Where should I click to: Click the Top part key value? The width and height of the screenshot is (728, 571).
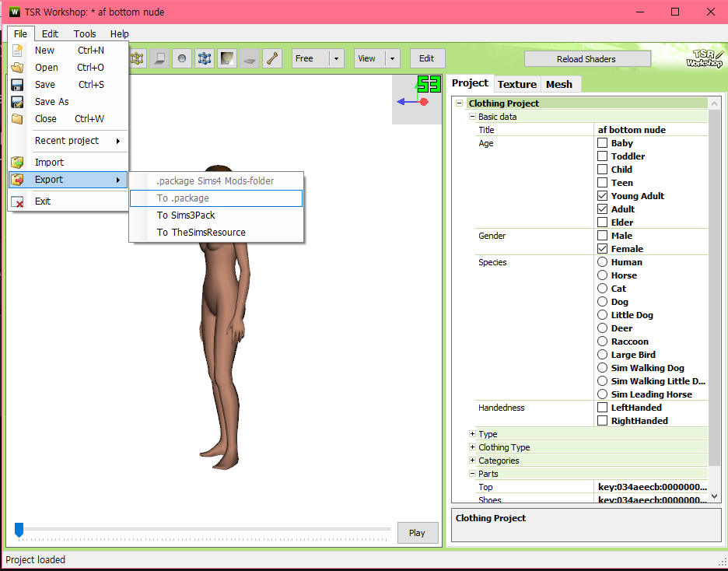(x=651, y=487)
